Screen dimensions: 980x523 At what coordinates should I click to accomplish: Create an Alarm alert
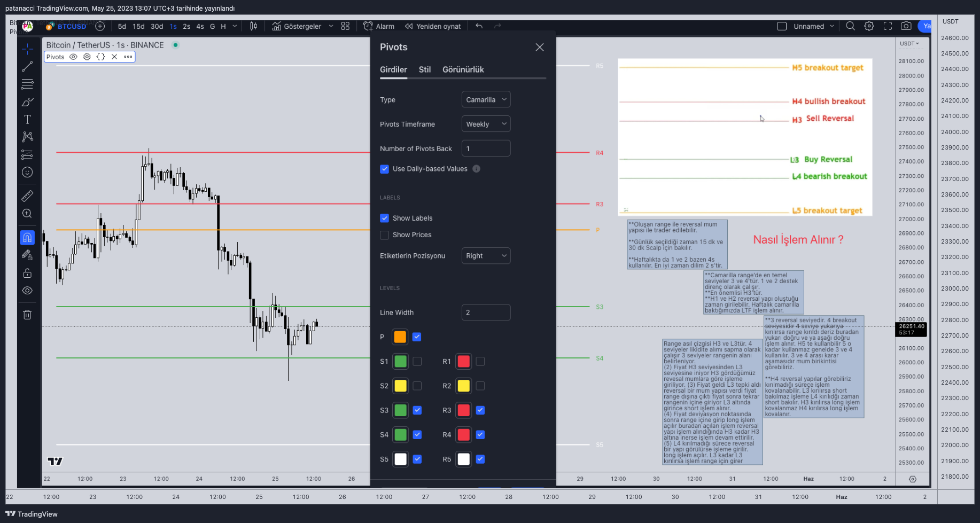point(379,26)
